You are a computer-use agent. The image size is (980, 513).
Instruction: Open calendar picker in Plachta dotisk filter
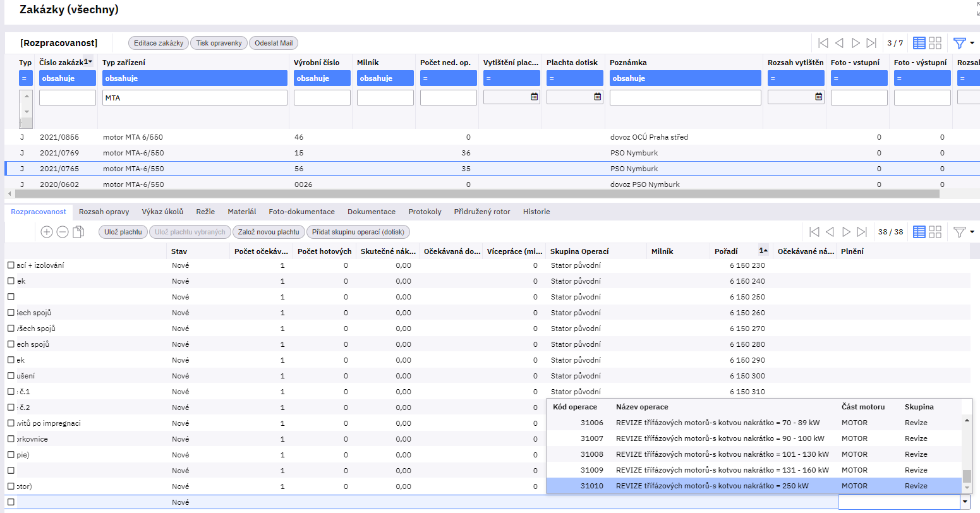point(598,97)
